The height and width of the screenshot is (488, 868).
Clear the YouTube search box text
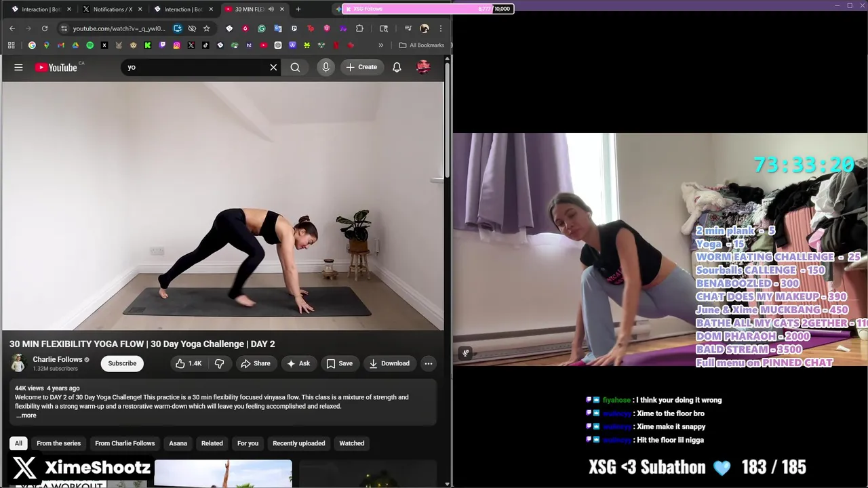coord(273,67)
